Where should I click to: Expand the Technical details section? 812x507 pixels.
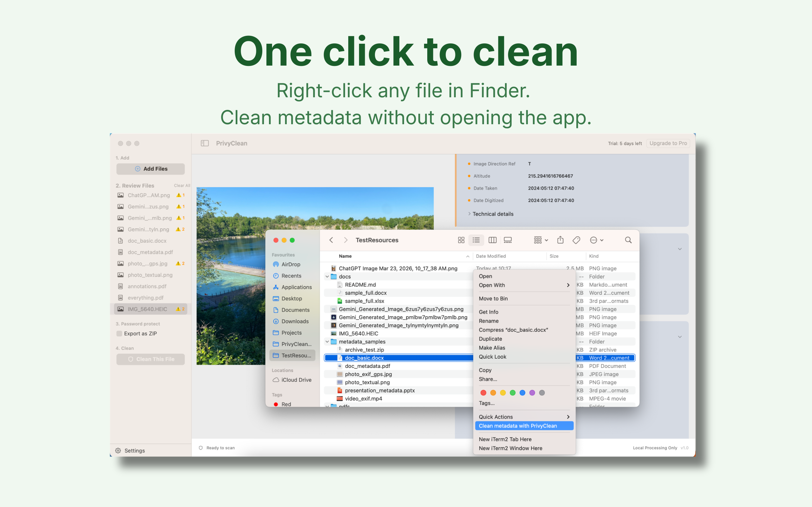tap(493, 214)
